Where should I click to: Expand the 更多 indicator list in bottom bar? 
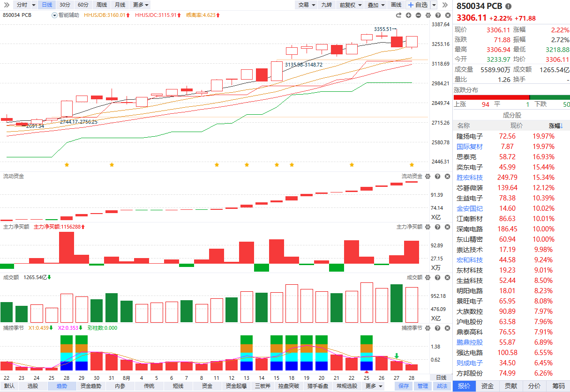click(x=373, y=386)
